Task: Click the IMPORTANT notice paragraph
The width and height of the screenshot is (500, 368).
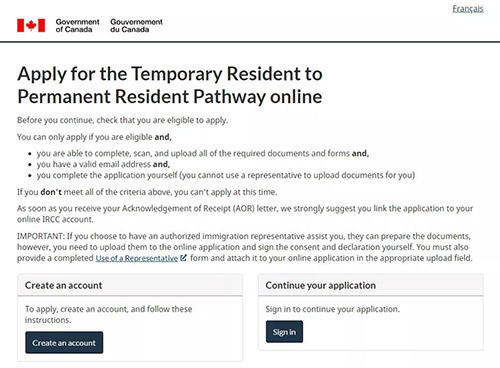Action: pyautogui.click(x=245, y=247)
